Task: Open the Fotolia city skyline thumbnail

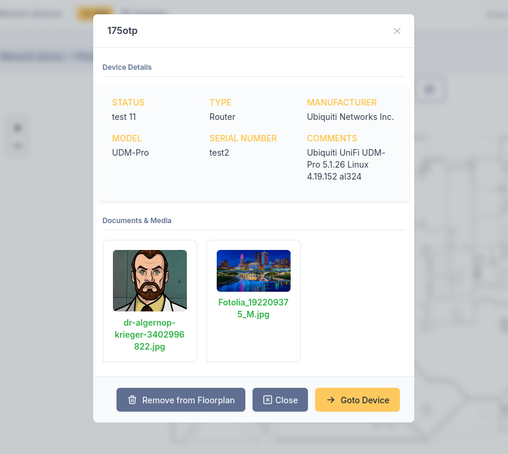Action: [253, 271]
